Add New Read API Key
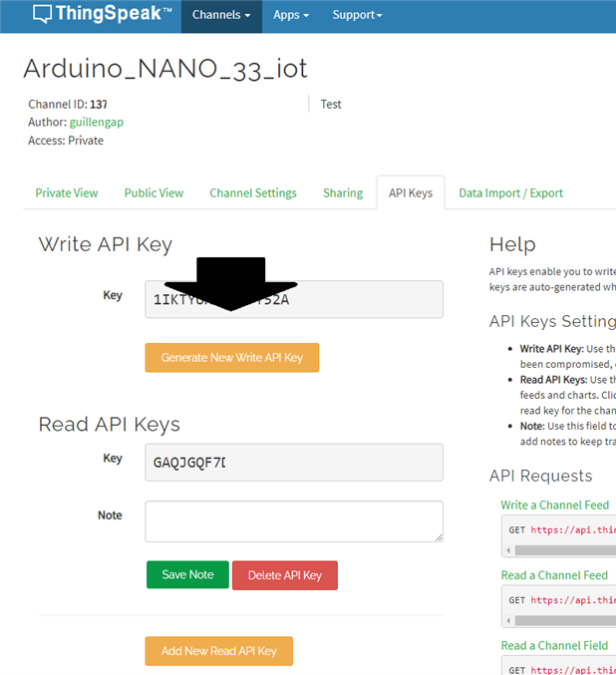This screenshot has width=616, height=675. pyautogui.click(x=219, y=651)
